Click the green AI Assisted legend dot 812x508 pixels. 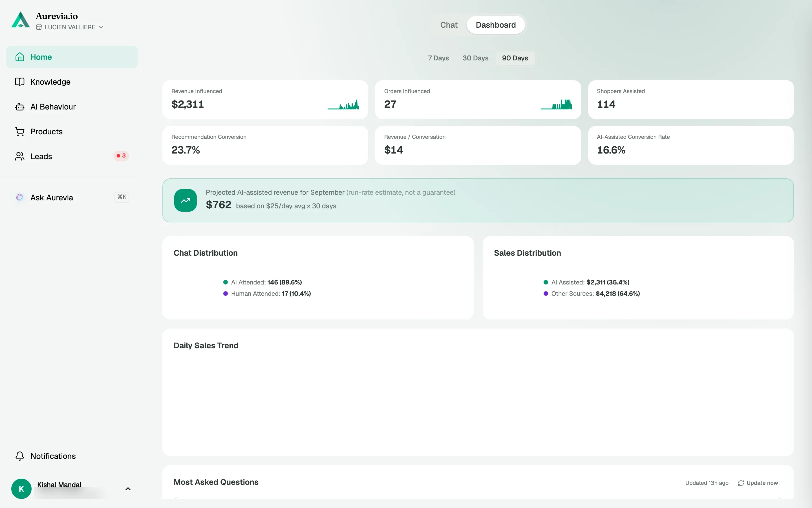pos(546,282)
